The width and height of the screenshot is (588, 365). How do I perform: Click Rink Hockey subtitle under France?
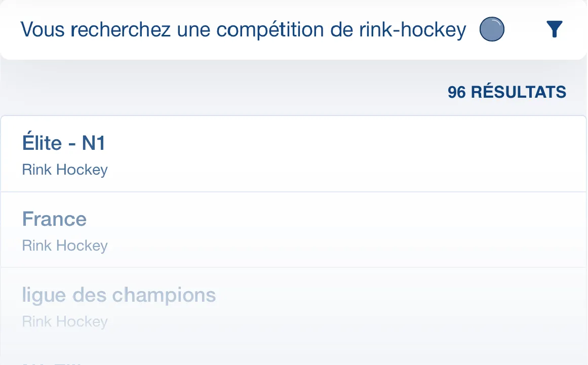coord(64,245)
